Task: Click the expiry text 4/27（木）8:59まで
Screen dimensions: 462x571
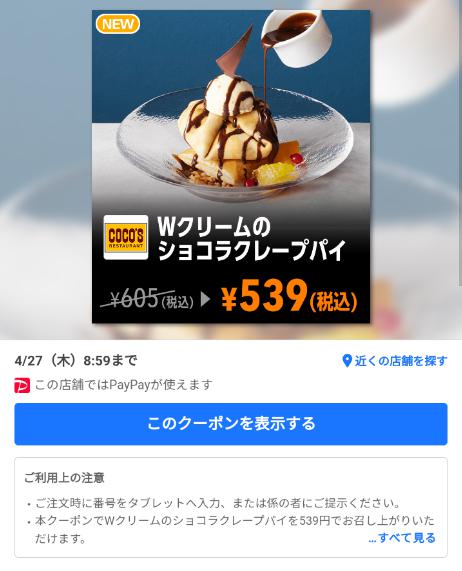Action: (x=76, y=361)
